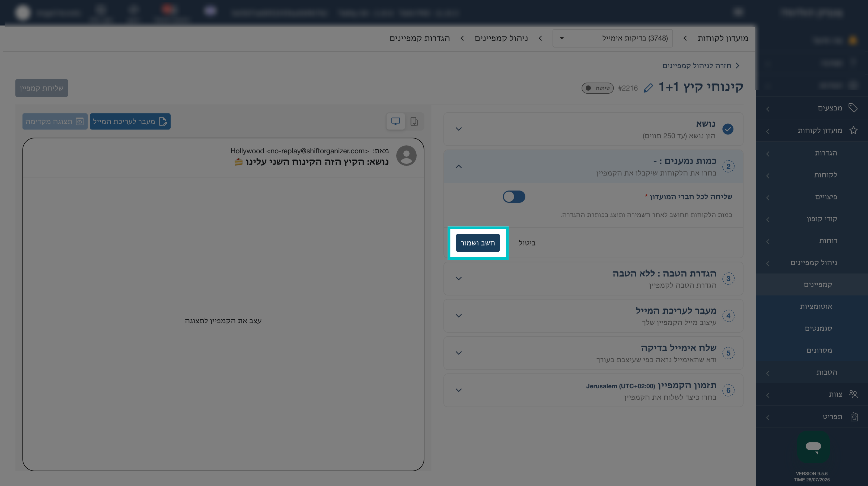868x486 pixels.
Task: Click the מבצעים chevron in the sidebar
Action: point(768,109)
